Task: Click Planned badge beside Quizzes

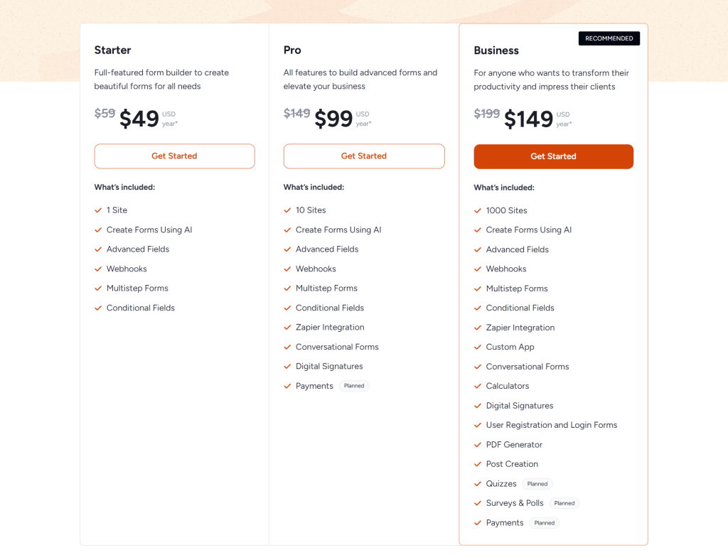Action: coord(537,484)
